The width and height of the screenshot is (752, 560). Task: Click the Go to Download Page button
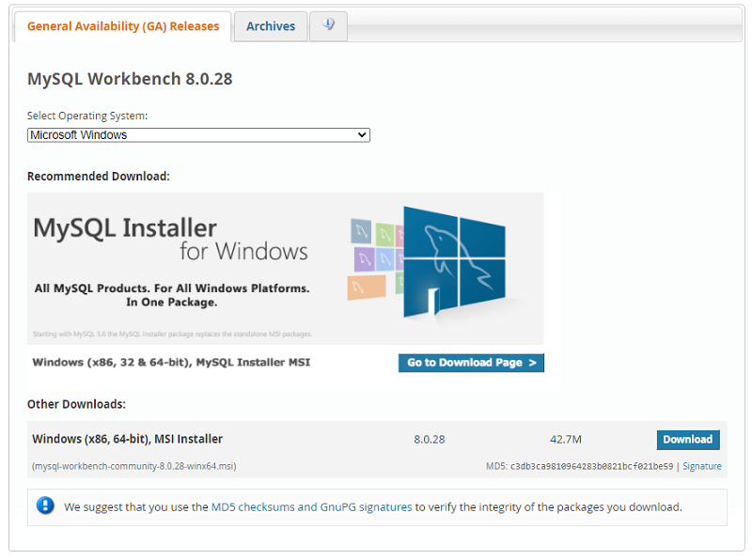coord(471,363)
